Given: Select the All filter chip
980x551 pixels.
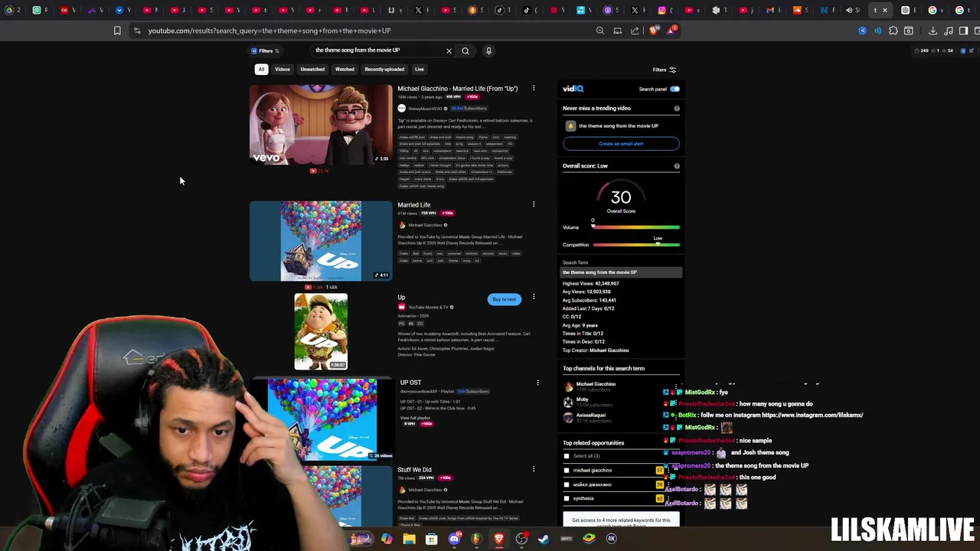Looking at the screenshot, I should [x=261, y=69].
